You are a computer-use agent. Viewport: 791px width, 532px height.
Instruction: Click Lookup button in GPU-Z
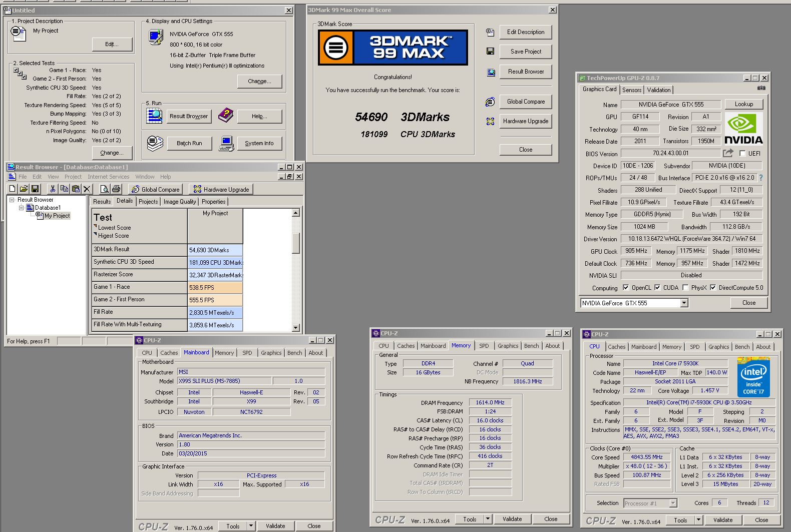click(744, 104)
